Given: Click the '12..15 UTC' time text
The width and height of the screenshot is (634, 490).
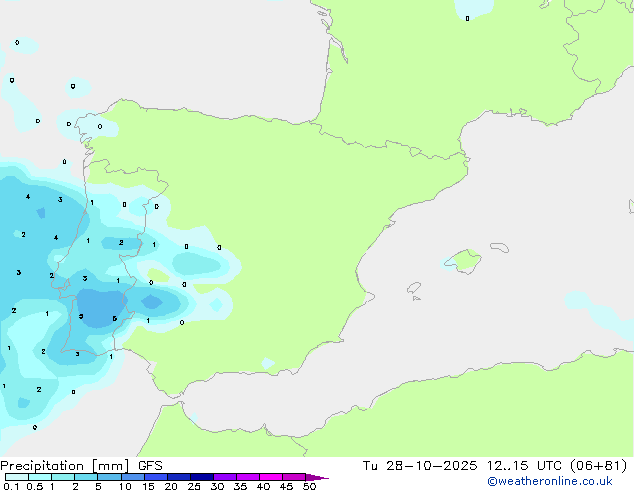Looking at the screenshot, I should 525,466.
